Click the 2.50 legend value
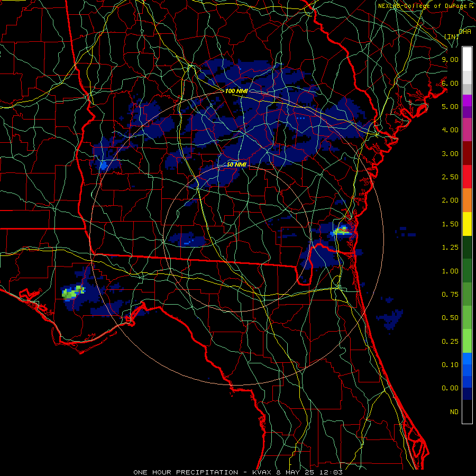The width and height of the screenshot is (476, 476). click(x=450, y=177)
